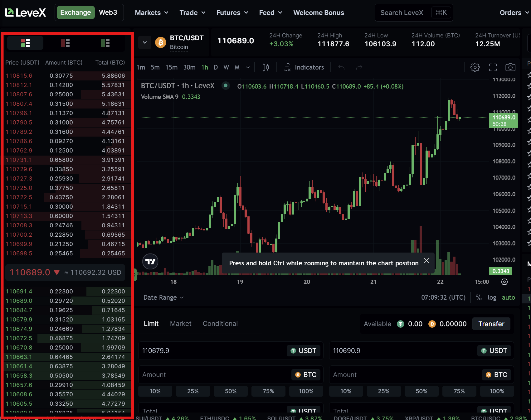Open the Welcome Bonus page
The image size is (531, 420).
pos(319,13)
